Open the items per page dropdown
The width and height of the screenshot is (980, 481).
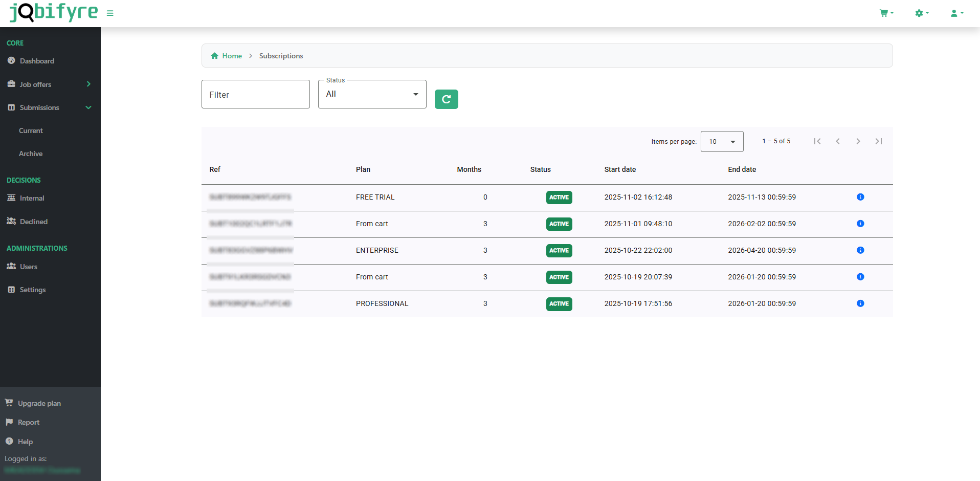(721, 141)
